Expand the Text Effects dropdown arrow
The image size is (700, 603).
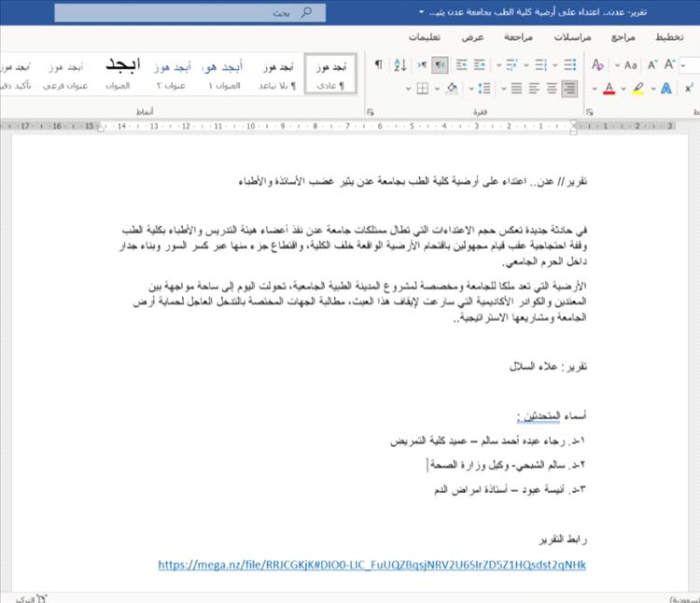pyautogui.click(x=653, y=89)
